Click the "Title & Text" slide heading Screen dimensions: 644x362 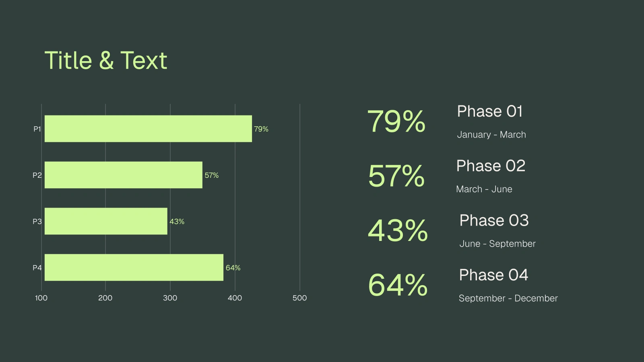(x=105, y=61)
